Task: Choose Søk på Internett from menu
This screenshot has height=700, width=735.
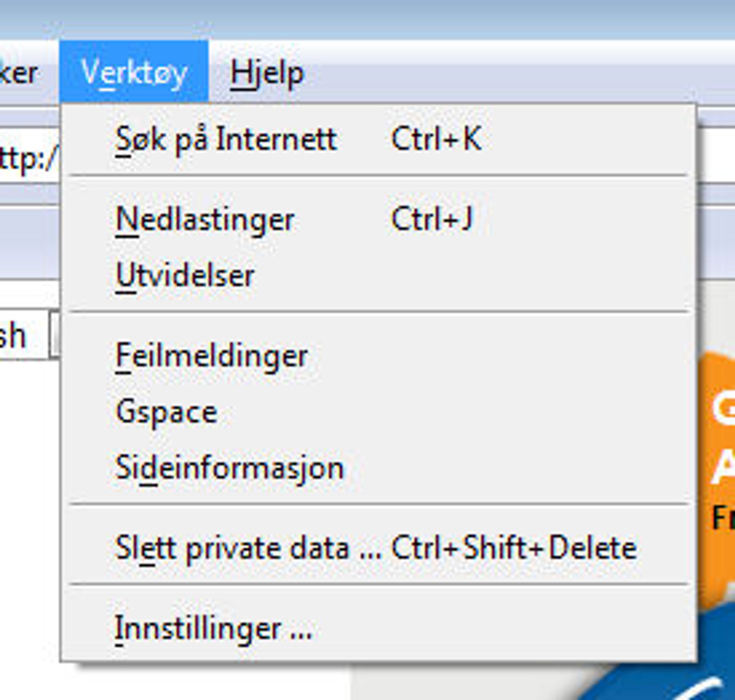Action: click(x=378, y=139)
